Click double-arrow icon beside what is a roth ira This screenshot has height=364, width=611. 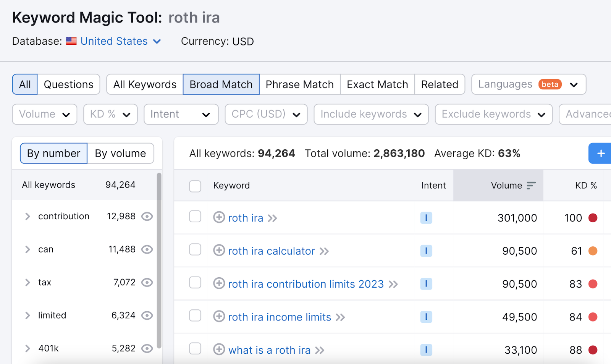[x=320, y=350]
